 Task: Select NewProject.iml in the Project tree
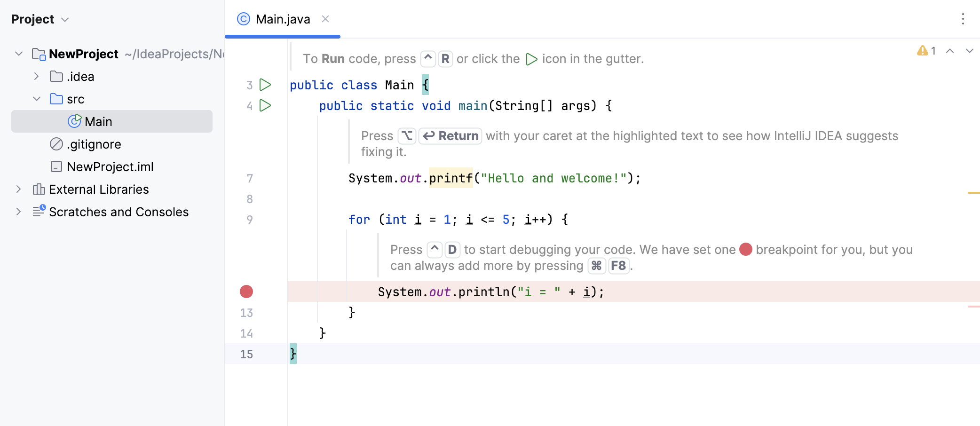coord(110,166)
